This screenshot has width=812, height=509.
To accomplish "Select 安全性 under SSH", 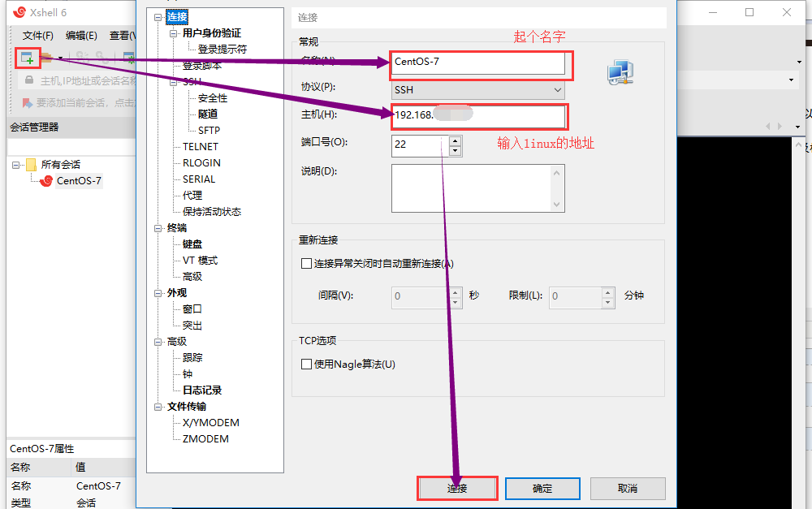I will coord(212,98).
